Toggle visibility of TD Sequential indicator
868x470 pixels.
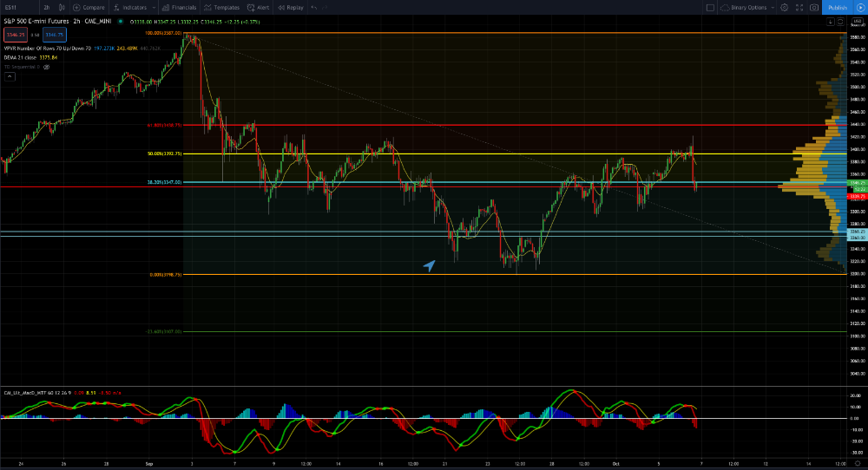[x=47, y=67]
